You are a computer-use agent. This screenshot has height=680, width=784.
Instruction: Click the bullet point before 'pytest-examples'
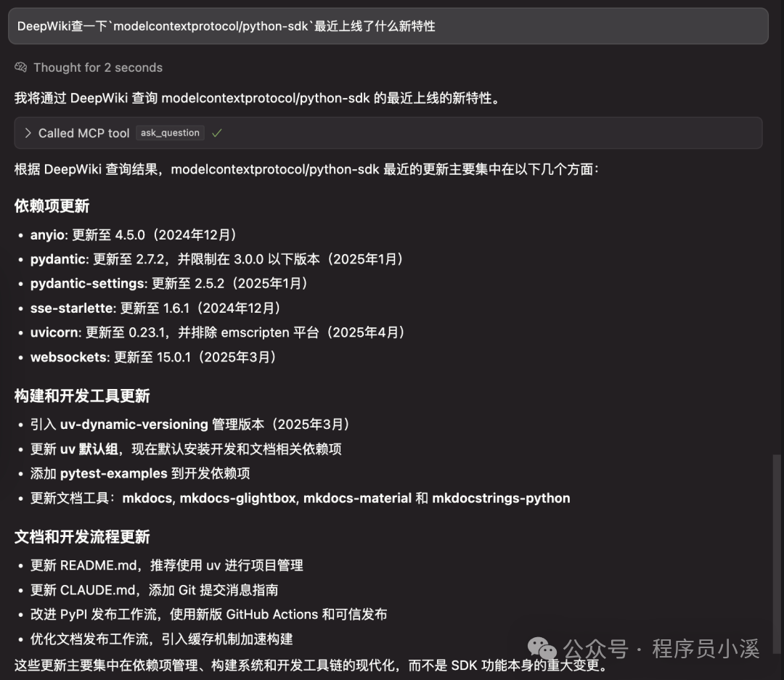click(20, 474)
